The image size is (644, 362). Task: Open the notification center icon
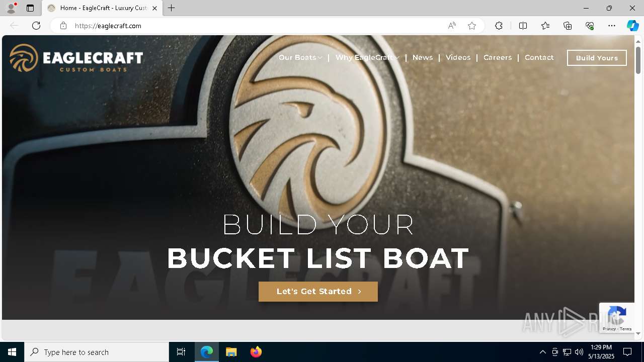(x=627, y=352)
